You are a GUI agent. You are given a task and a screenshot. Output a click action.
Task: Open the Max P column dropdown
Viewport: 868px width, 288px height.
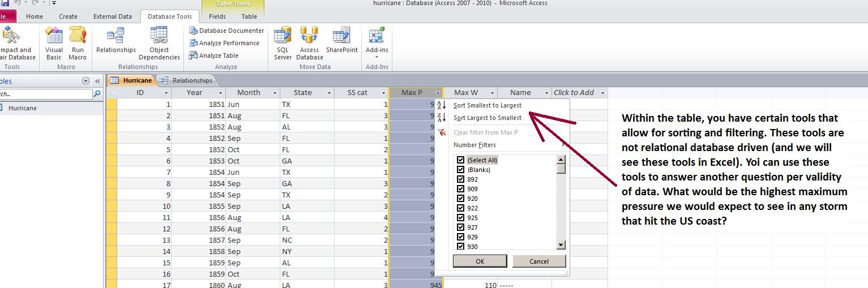tap(438, 93)
